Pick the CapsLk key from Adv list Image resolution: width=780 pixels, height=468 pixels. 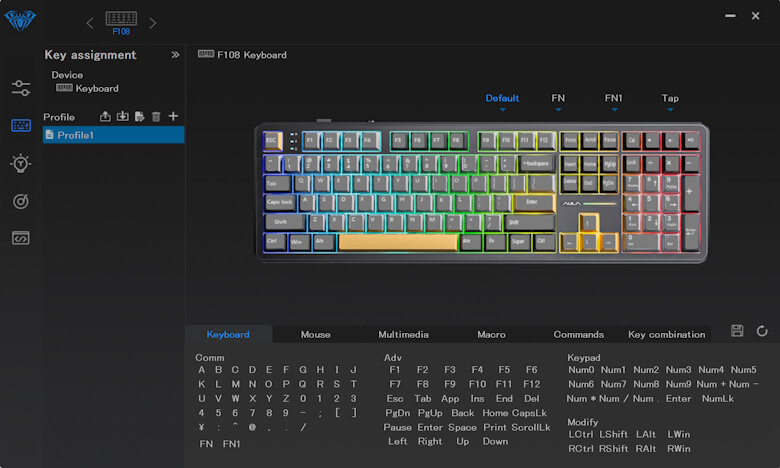pos(529,413)
